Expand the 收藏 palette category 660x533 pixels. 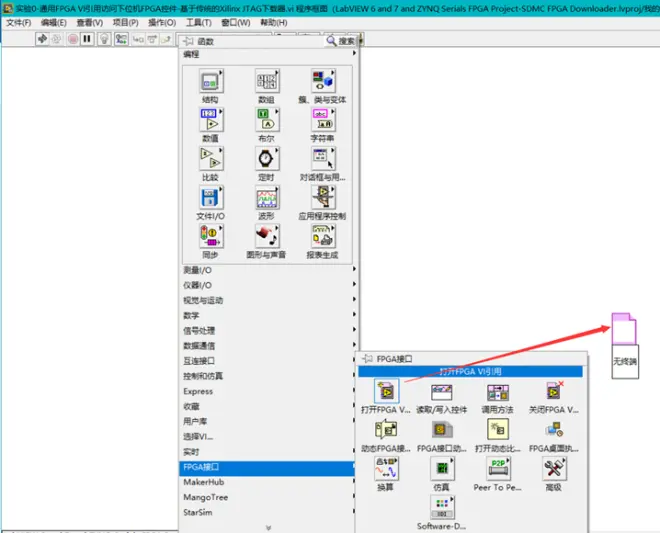pyautogui.click(x=269, y=406)
